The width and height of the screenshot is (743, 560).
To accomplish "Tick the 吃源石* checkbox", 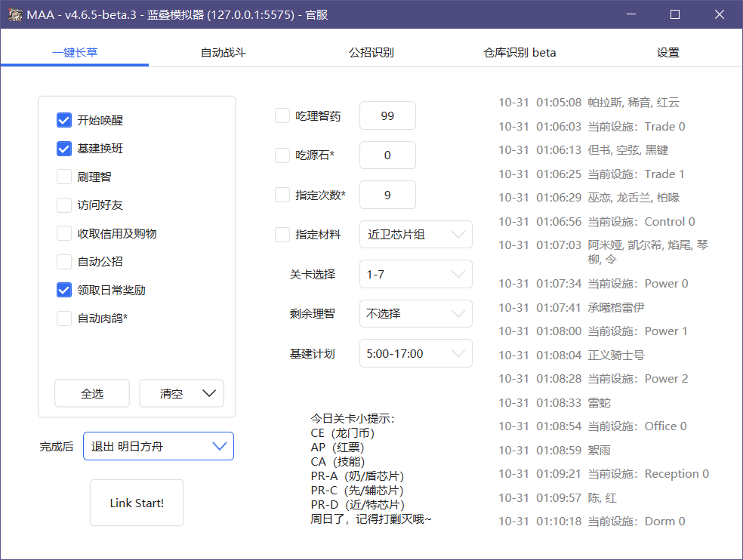I will tap(282, 155).
